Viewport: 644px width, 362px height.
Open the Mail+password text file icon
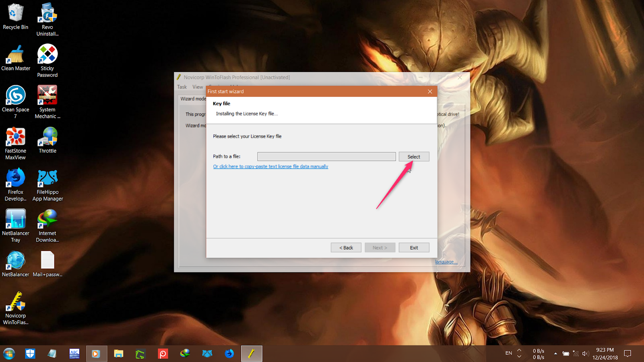47,264
